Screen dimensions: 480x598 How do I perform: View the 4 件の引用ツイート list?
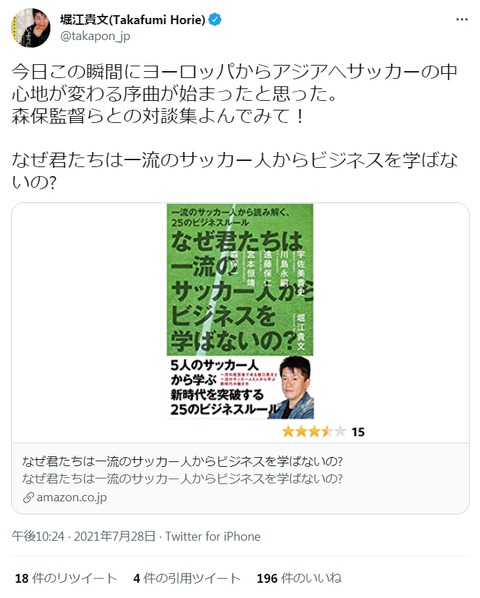tap(186, 578)
